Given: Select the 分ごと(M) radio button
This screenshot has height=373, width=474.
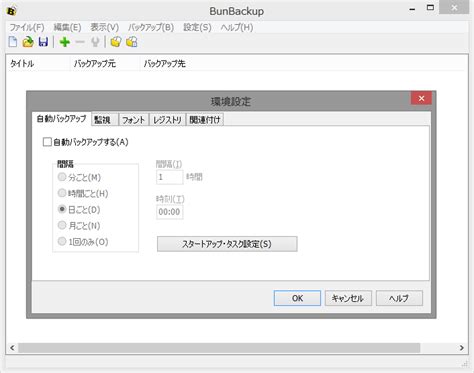Looking at the screenshot, I should (62, 177).
